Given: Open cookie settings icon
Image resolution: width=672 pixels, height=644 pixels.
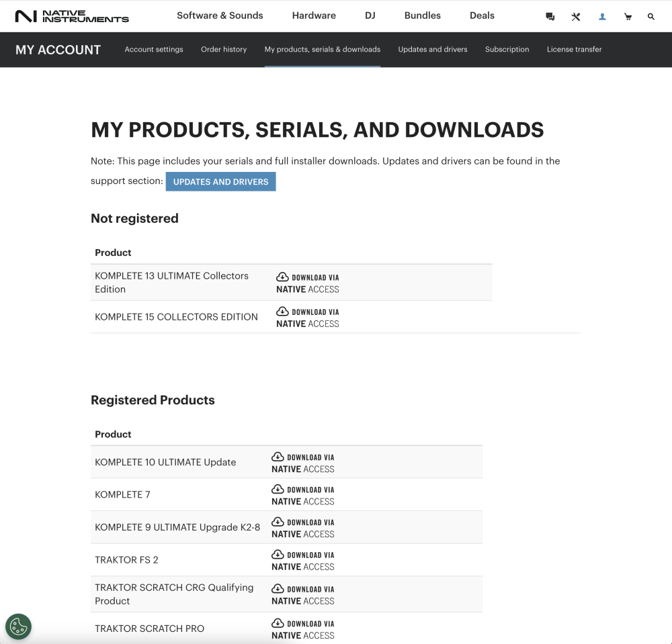Looking at the screenshot, I should point(18,627).
